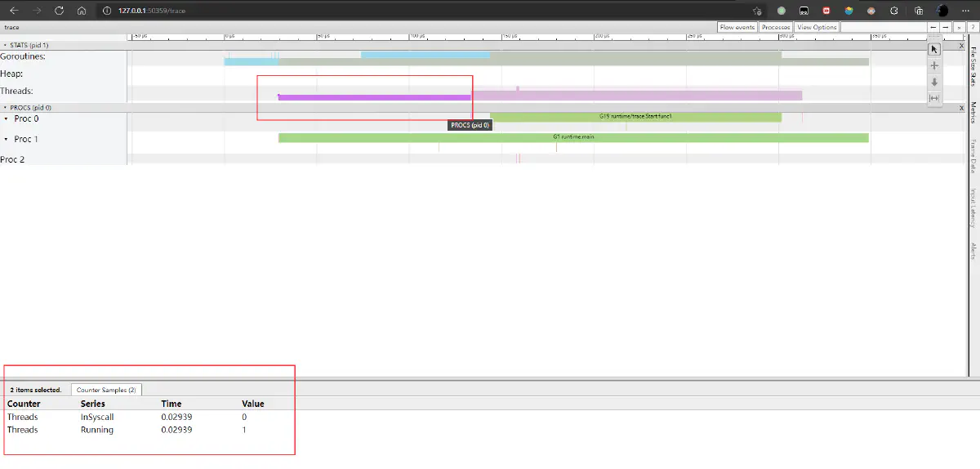Collapse the Proc 1 track
This screenshot has width=980, height=469.
(7, 140)
